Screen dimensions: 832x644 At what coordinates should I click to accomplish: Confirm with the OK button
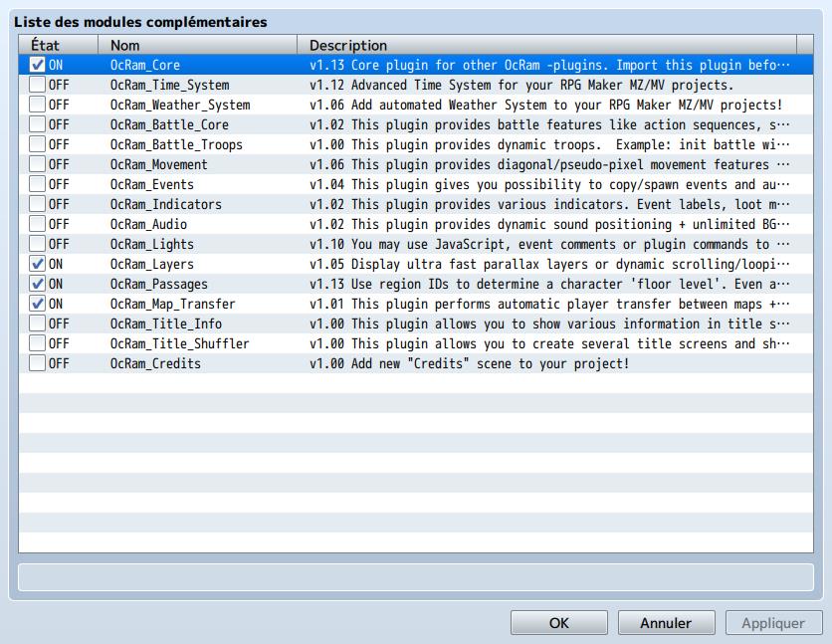pos(558,623)
